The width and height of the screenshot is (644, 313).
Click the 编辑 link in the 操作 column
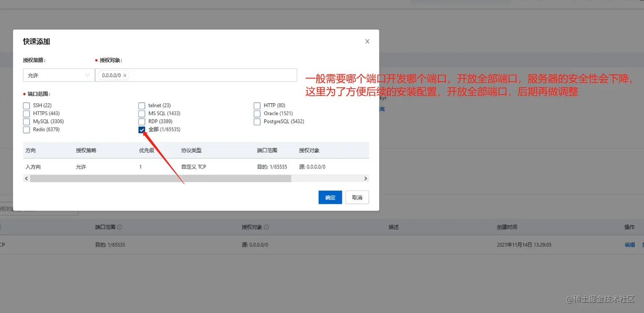629,244
